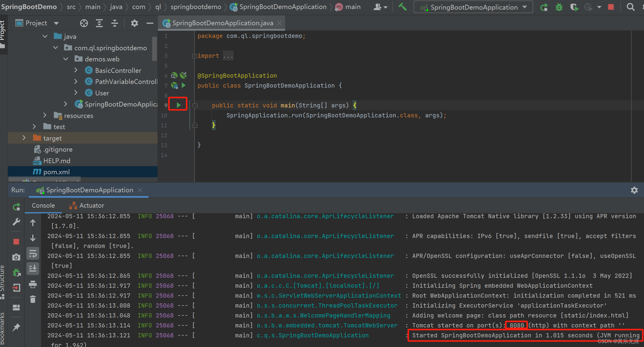Close SpringBootDemoApplication.java editor tab
644x347 pixels.
tap(279, 23)
